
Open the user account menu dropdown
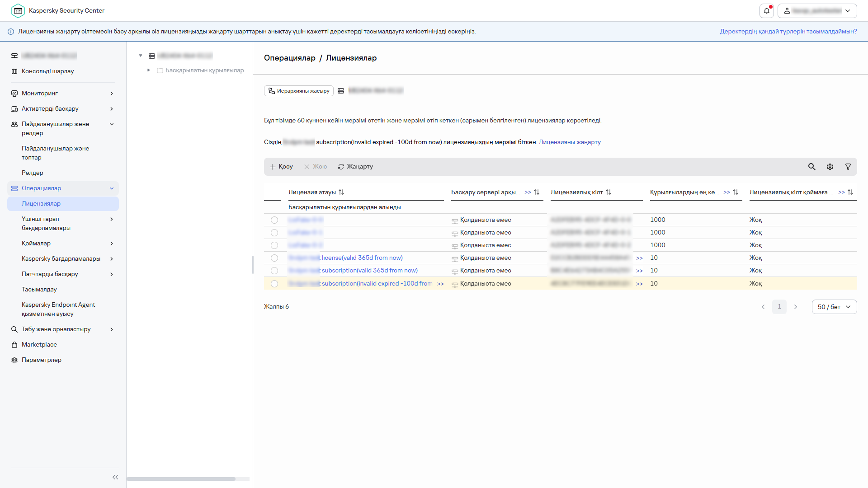click(x=816, y=11)
